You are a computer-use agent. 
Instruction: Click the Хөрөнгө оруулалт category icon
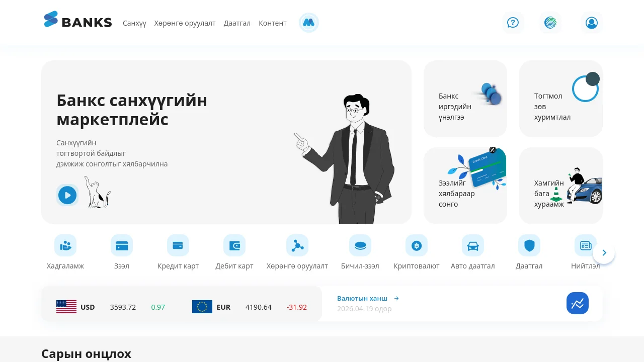tap(297, 245)
